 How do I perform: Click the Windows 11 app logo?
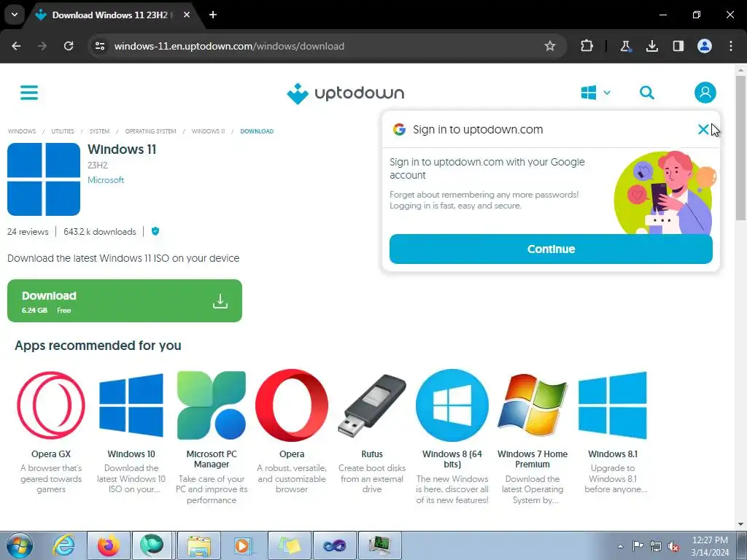click(x=44, y=179)
